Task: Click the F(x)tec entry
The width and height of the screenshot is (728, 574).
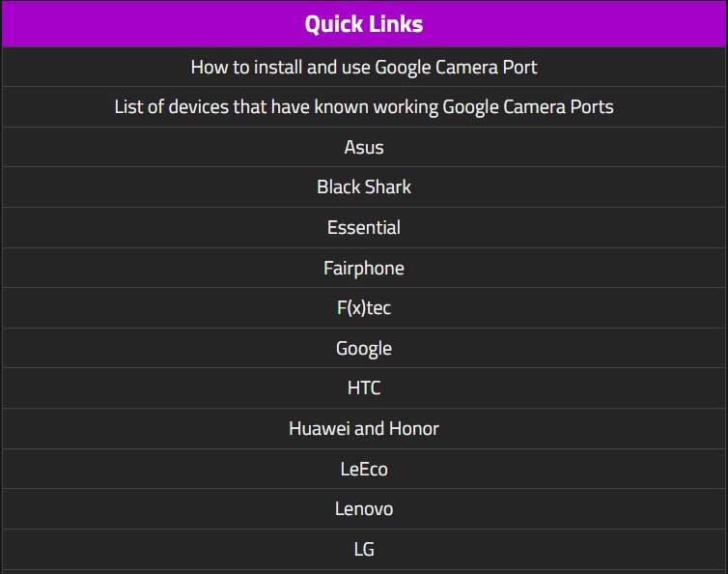Action: click(364, 307)
